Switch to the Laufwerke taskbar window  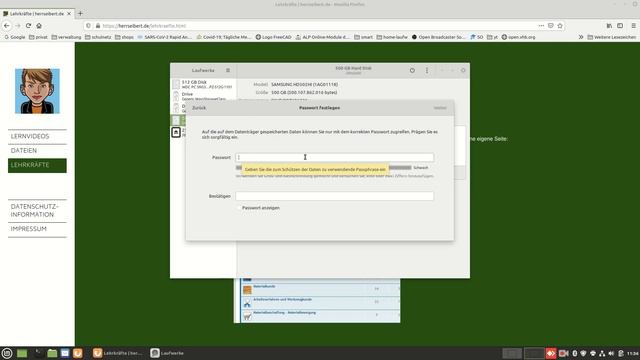[167, 353]
